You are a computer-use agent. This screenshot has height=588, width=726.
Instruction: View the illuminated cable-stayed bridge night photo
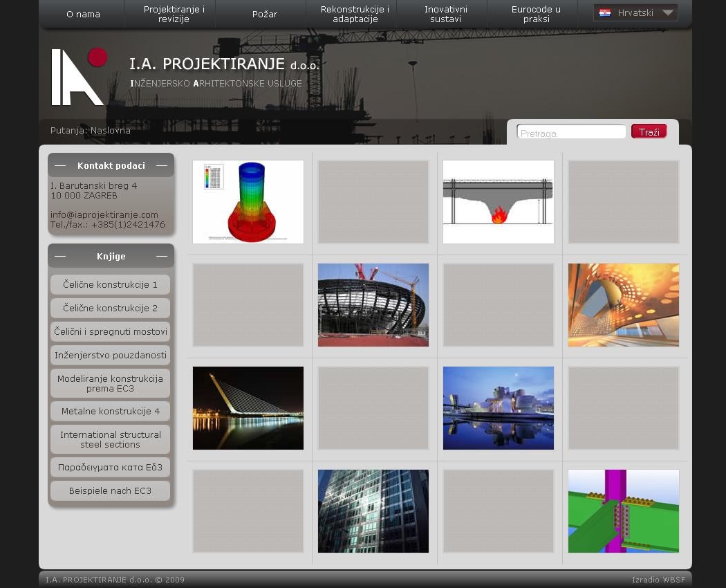click(x=248, y=408)
